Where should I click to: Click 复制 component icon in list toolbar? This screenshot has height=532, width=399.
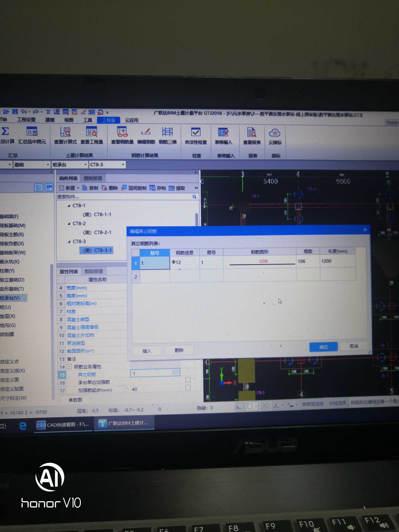click(x=85, y=188)
